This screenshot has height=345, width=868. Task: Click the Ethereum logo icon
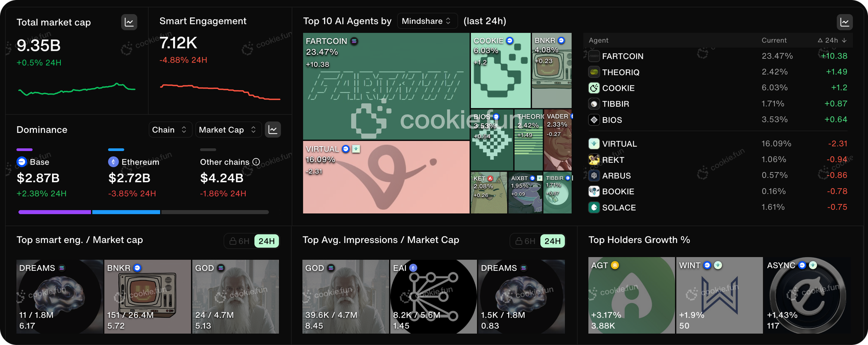(x=113, y=162)
